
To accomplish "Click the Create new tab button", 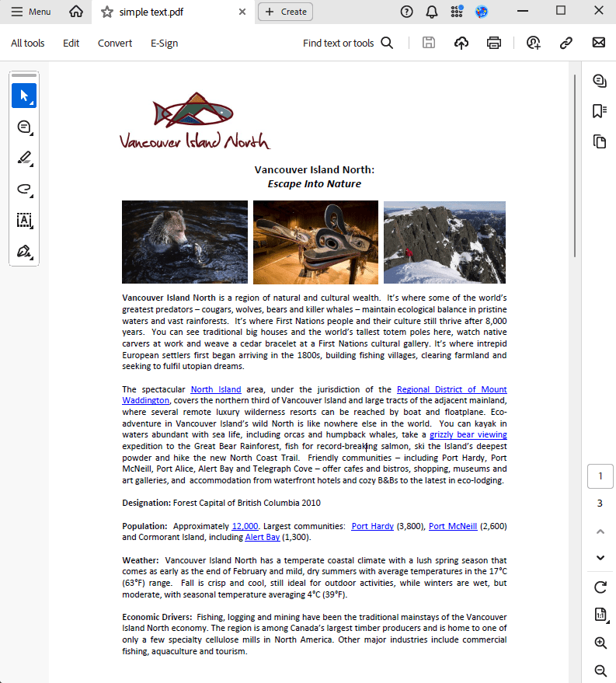I will 285,12.
